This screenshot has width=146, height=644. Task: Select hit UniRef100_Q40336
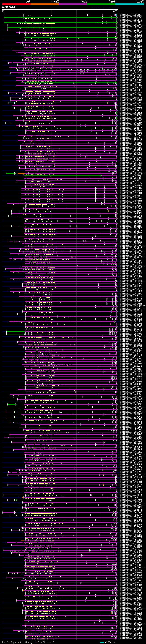pos(131,72)
